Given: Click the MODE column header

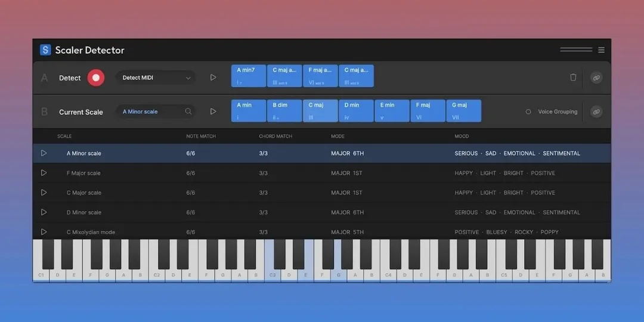Looking at the screenshot, I should coord(338,137).
